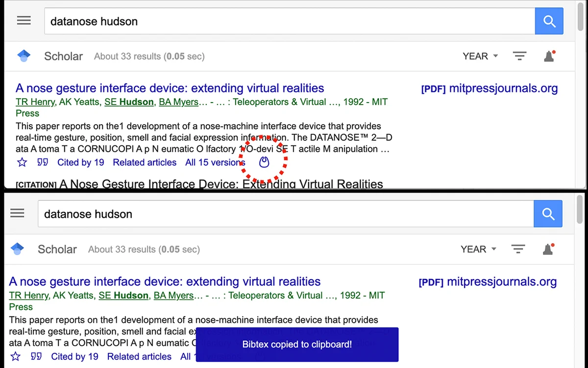Click author SE Hudson in top window

(129, 102)
